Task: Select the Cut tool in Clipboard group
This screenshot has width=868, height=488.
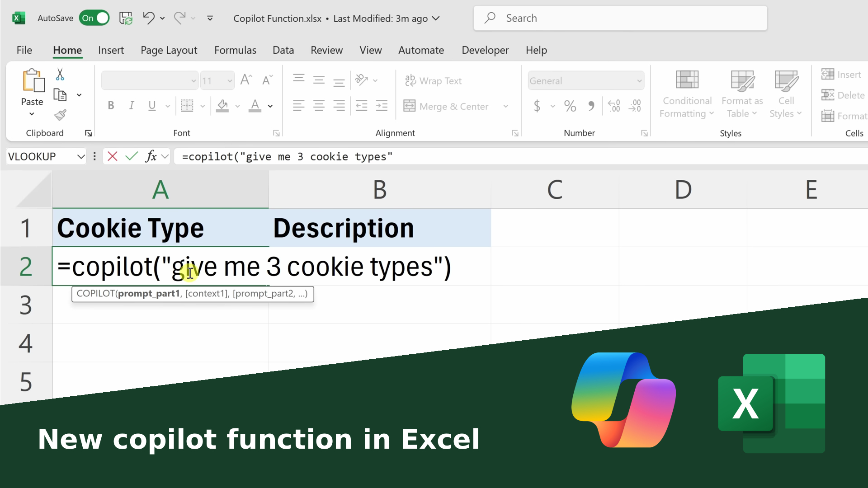Action: click(x=60, y=74)
